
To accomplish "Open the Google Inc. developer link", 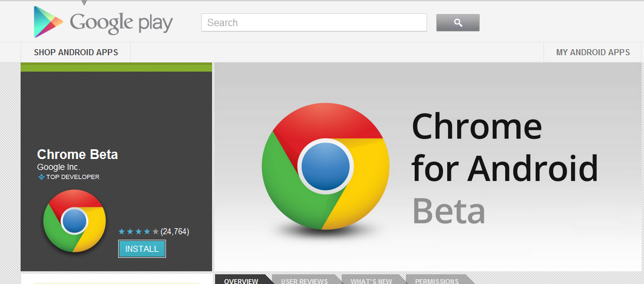I will [58, 167].
